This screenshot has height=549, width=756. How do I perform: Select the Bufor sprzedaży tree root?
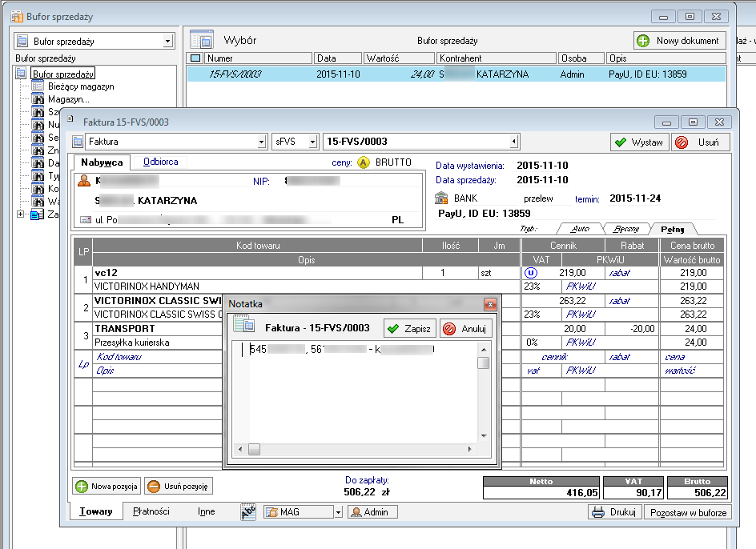point(63,74)
